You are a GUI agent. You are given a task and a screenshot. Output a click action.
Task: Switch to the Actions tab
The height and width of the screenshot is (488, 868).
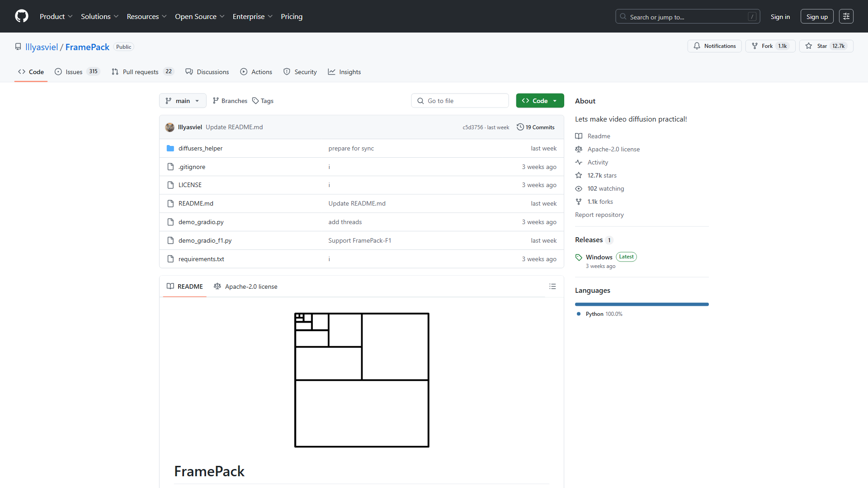[256, 72]
